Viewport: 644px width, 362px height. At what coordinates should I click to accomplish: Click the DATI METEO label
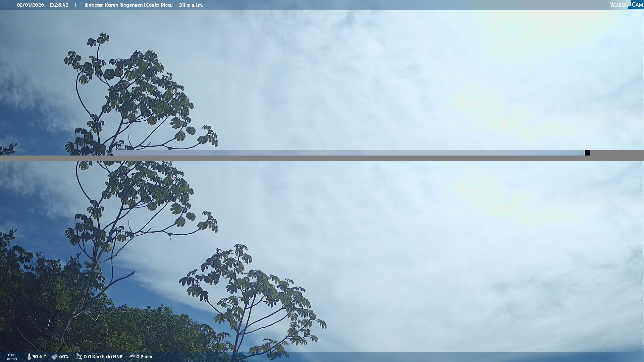tap(12, 357)
